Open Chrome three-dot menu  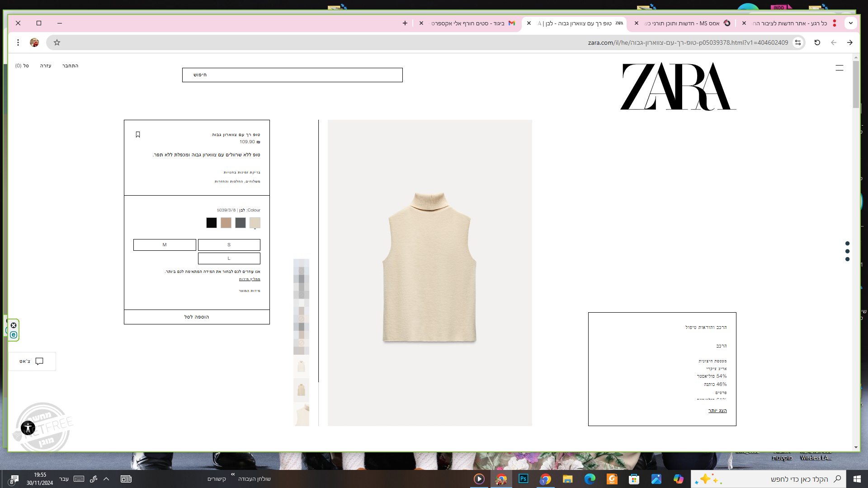18,42
